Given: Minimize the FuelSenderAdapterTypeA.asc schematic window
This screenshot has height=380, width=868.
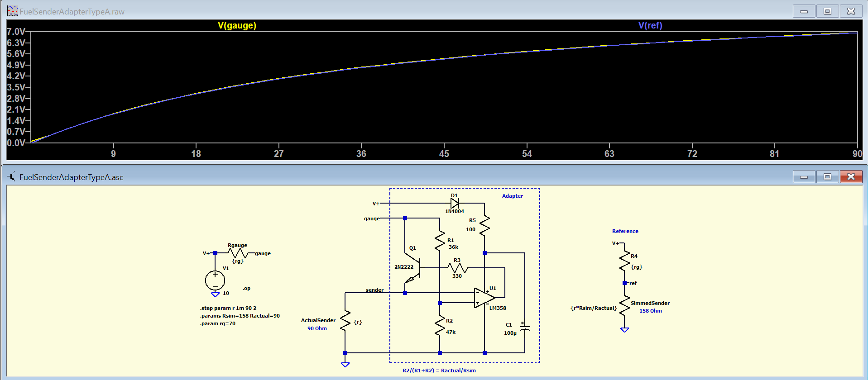Looking at the screenshot, I should point(804,177).
